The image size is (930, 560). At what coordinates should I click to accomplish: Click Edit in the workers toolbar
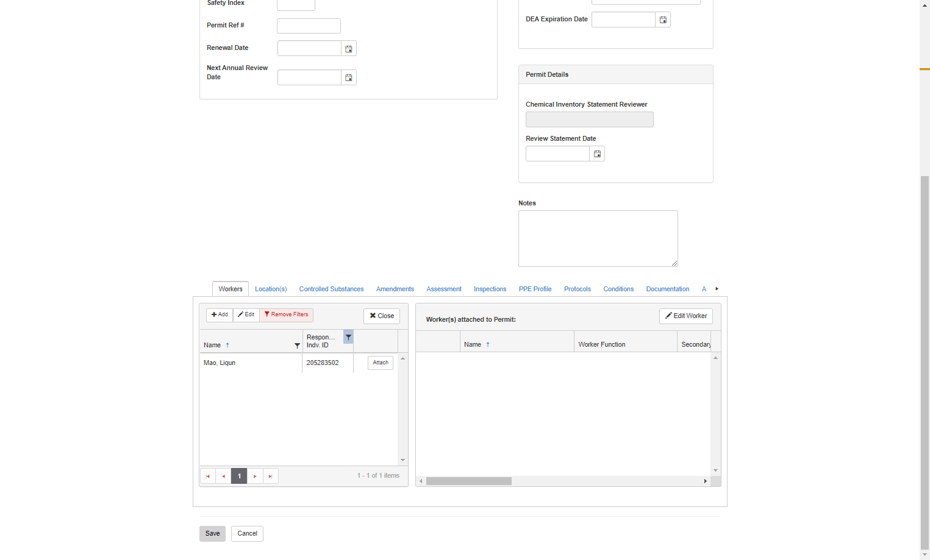246,314
